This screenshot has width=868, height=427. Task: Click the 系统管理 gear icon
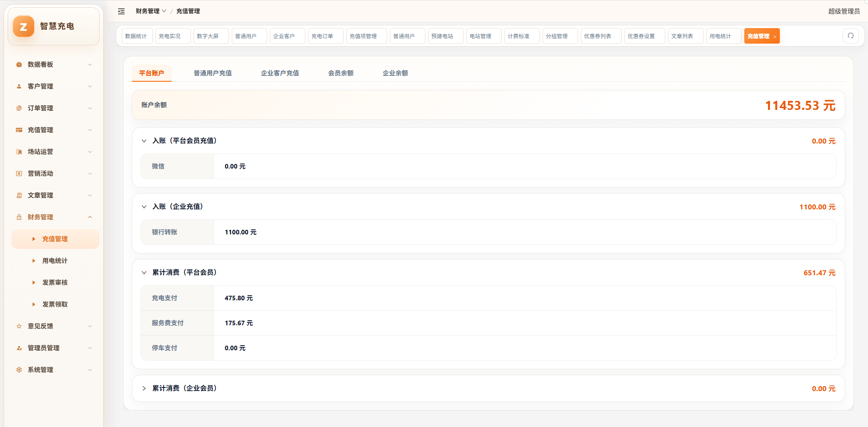point(19,370)
